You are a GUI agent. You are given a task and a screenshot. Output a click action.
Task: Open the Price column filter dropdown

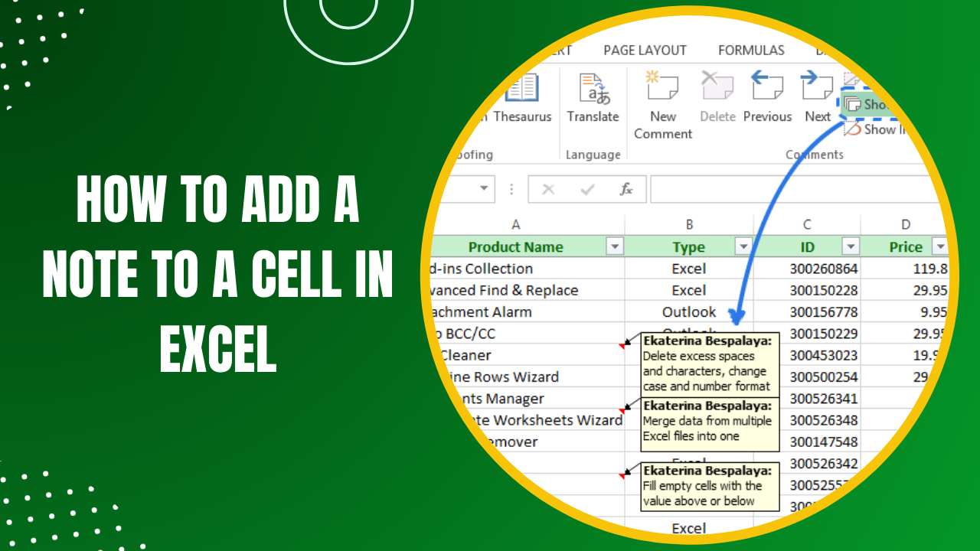pyautogui.click(x=939, y=246)
